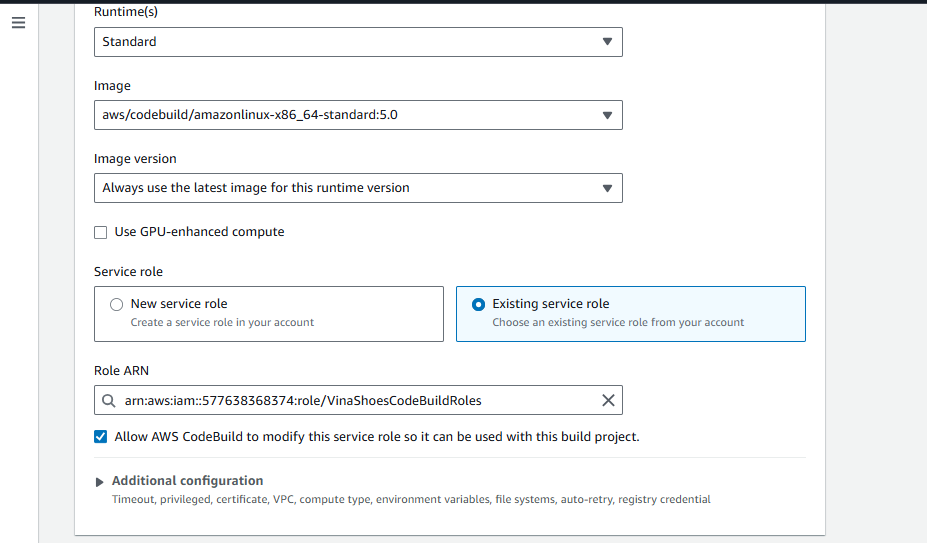The height and width of the screenshot is (543, 927).
Task: Click the Runtime(s) dropdown arrow
Action: 607,42
